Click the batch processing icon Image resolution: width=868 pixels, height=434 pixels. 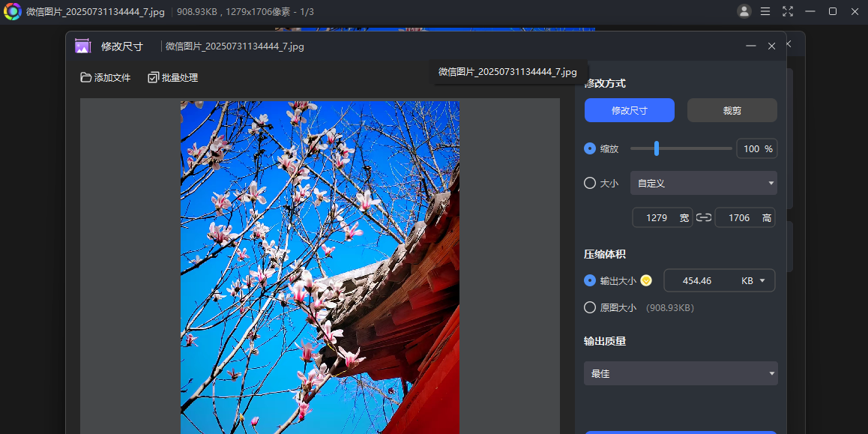pos(154,77)
